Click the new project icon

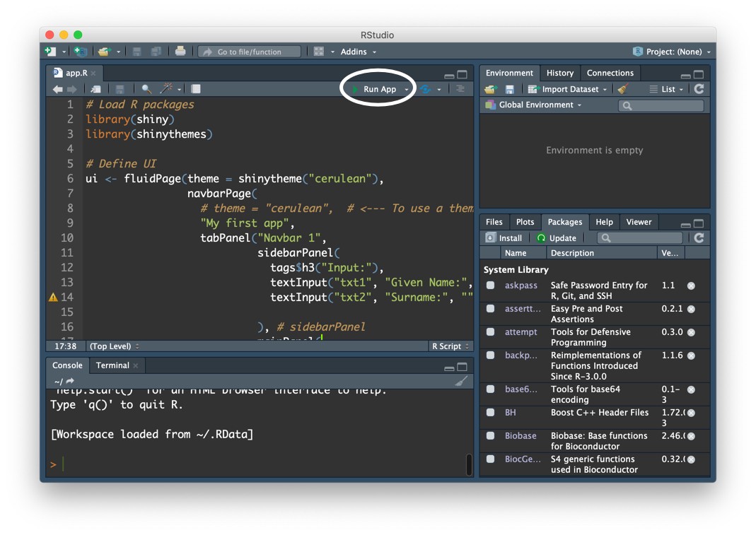(81, 51)
